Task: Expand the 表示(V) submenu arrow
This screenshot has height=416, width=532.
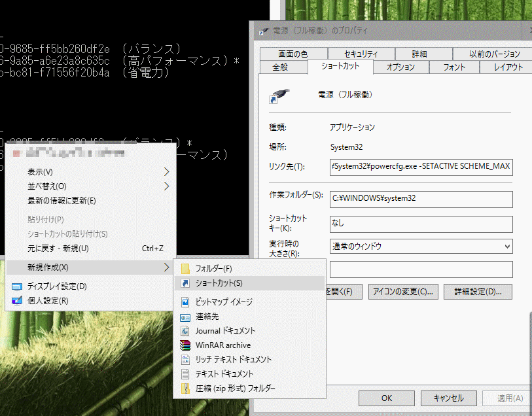Action: (x=167, y=172)
